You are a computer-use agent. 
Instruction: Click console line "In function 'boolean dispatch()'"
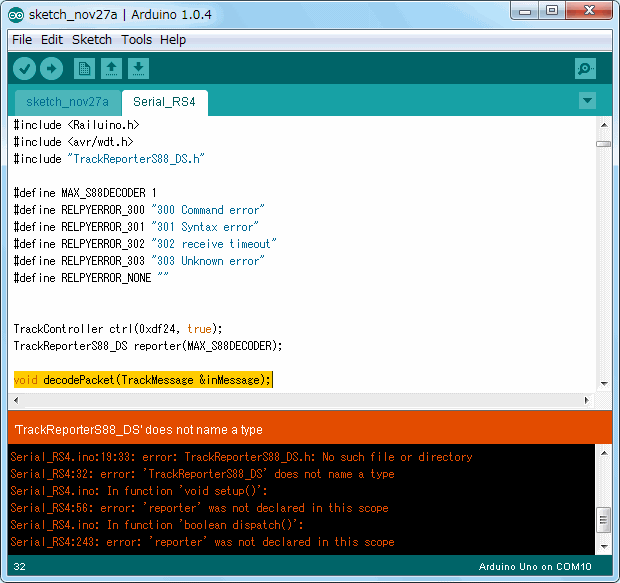(x=157, y=525)
